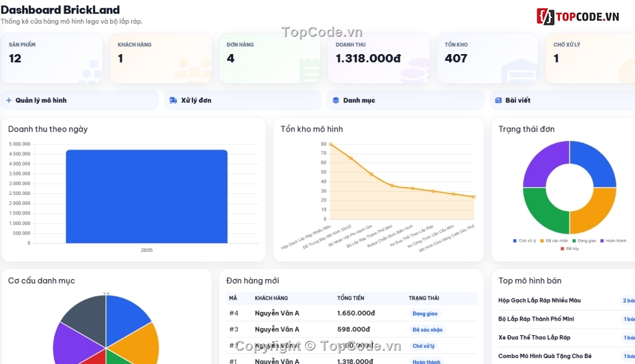
Task: Click the plus icon beside Quản lý mô hình
Action: pos(9,100)
